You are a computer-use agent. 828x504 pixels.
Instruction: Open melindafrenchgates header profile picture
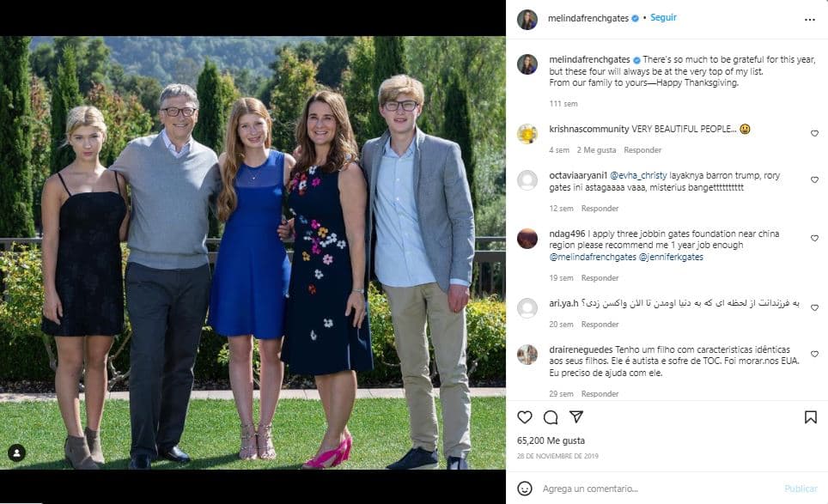(x=527, y=19)
